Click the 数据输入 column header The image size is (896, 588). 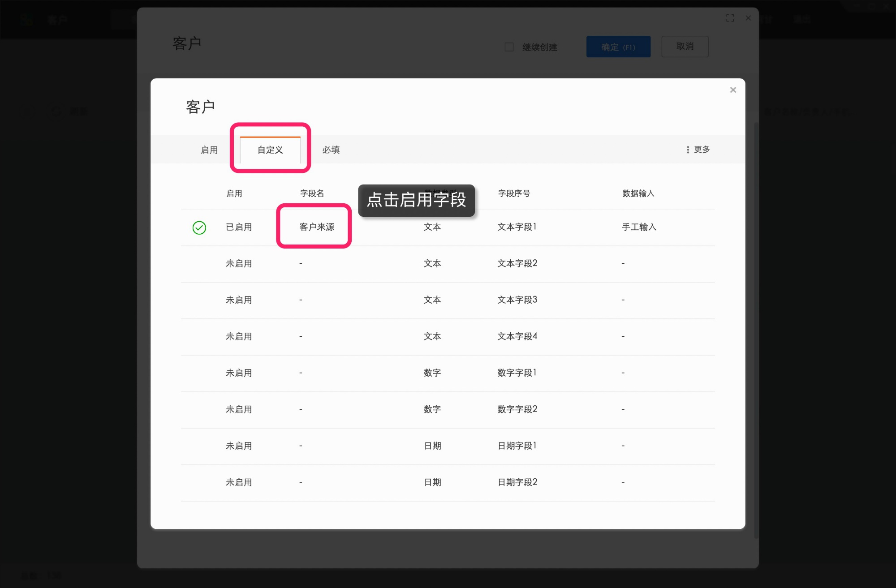638,193
